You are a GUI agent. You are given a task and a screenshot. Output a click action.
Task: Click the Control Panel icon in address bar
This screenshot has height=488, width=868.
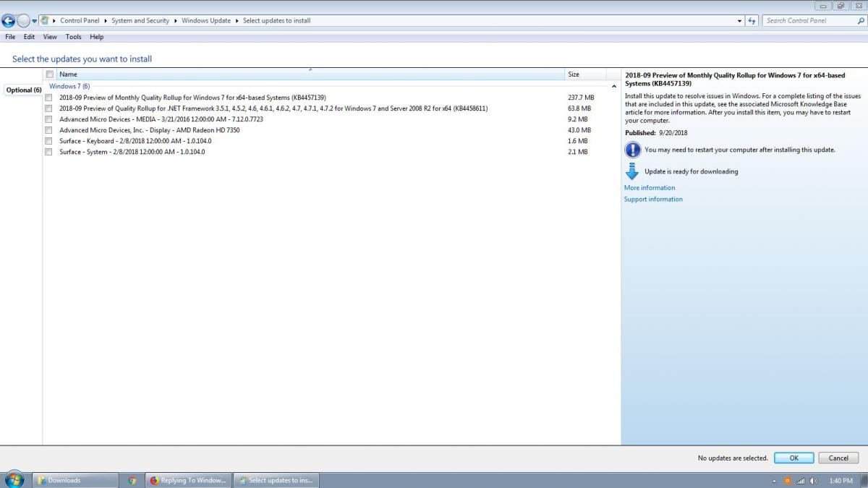coord(45,20)
